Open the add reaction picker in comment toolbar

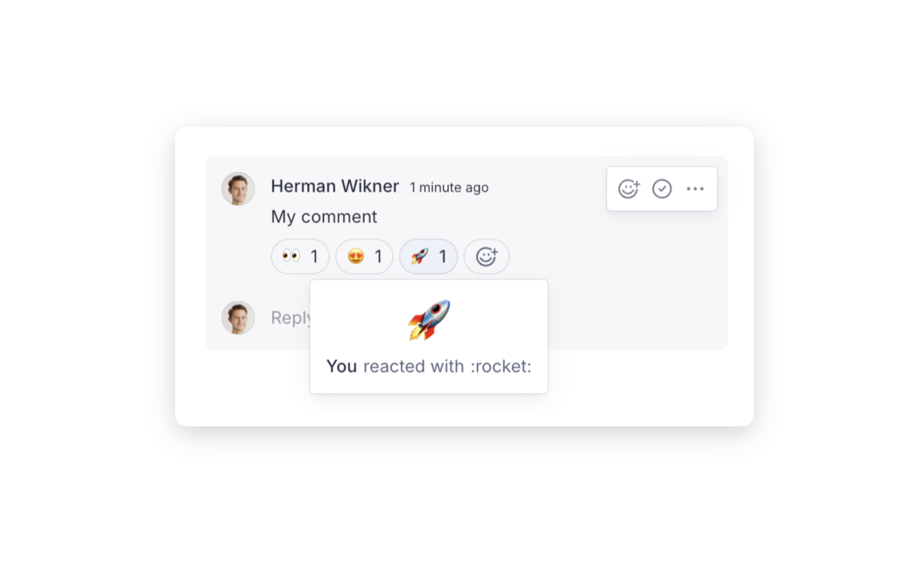[629, 189]
